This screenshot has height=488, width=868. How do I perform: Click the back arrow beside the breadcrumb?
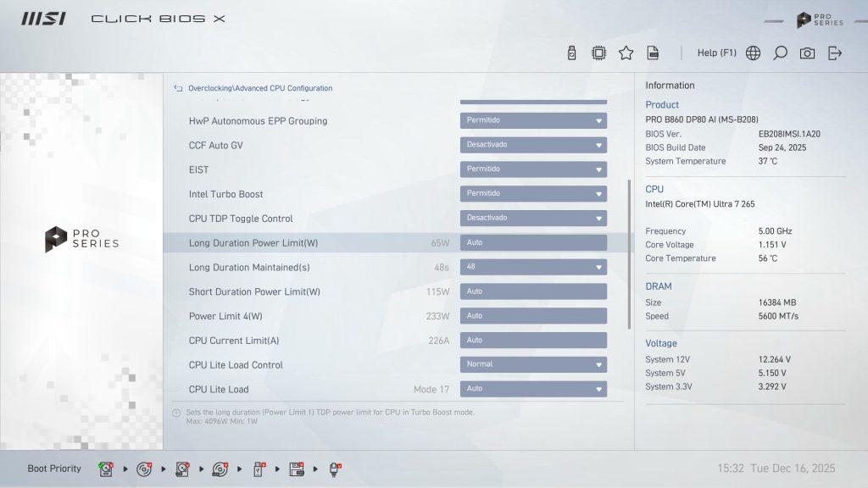(178, 88)
